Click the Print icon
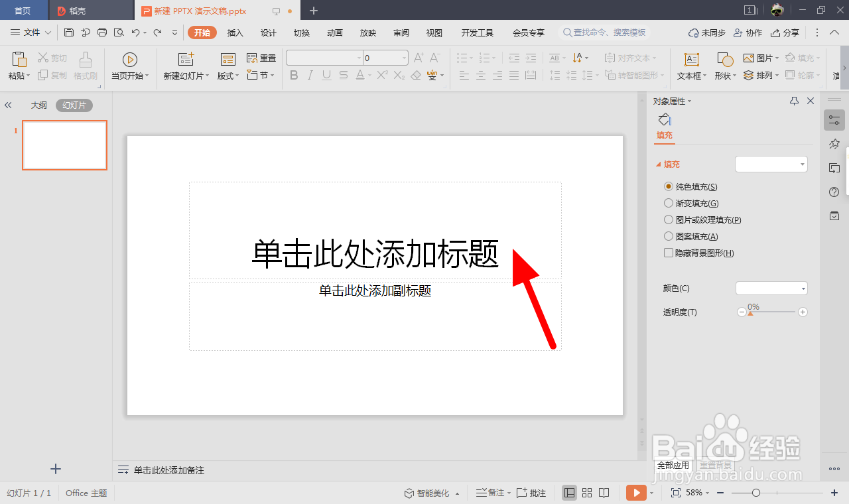This screenshot has width=849, height=504. coord(102,32)
